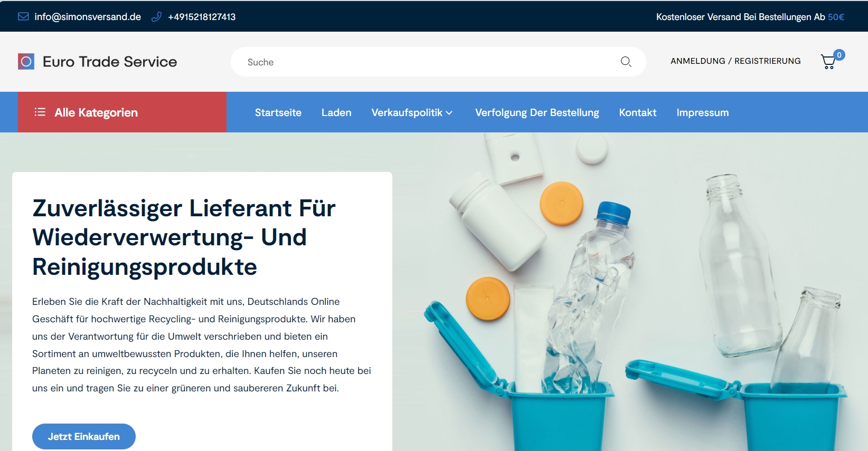Click the phone handset icon

click(x=156, y=16)
